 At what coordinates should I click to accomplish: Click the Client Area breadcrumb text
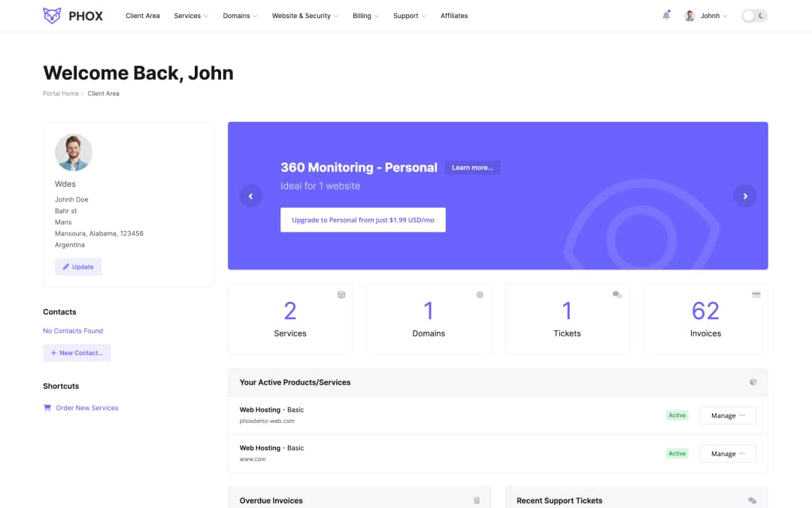(103, 93)
